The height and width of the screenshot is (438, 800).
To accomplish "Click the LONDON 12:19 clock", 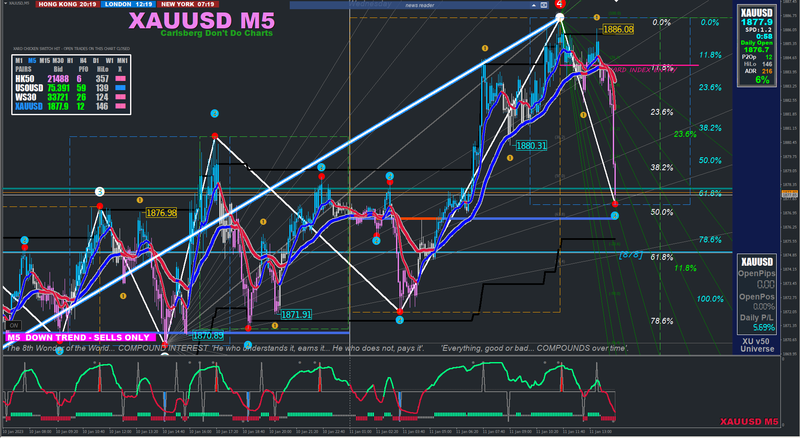I will tap(129, 4).
